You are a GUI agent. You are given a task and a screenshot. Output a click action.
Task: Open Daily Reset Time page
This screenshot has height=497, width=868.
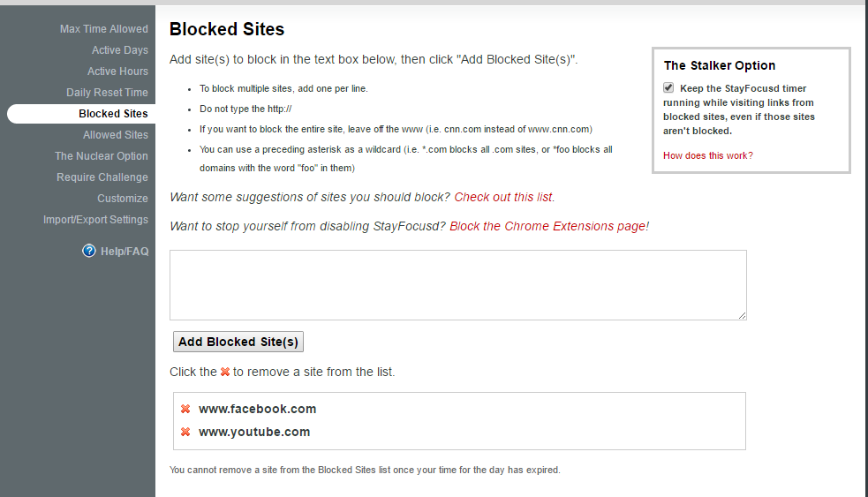point(108,93)
